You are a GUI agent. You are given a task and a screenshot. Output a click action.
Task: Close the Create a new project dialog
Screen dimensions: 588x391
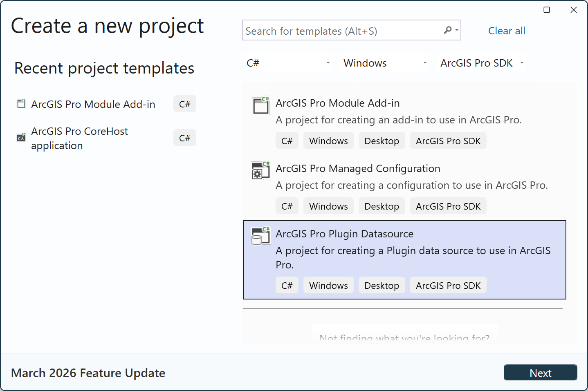pyautogui.click(x=574, y=10)
